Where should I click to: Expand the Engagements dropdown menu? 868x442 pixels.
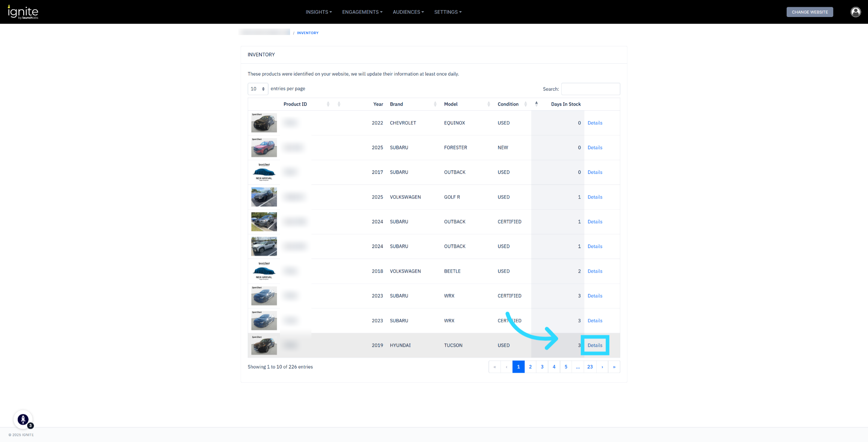pyautogui.click(x=362, y=12)
